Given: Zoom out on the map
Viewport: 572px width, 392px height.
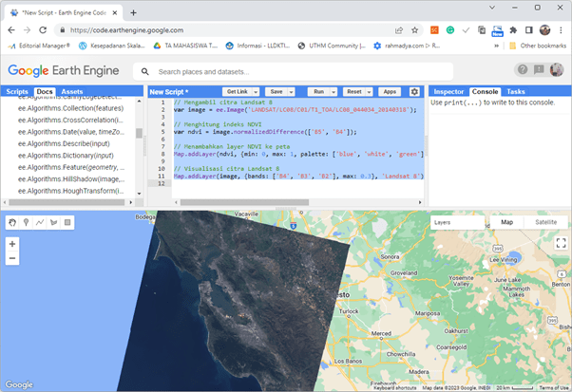Looking at the screenshot, I should 12,258.
